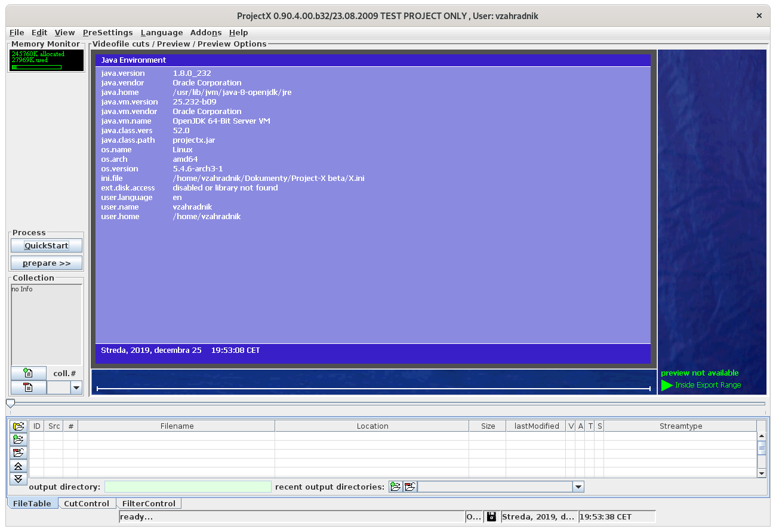776x532 pixels.
Task: Click the QuickStart button
Action: coord(47,245)
